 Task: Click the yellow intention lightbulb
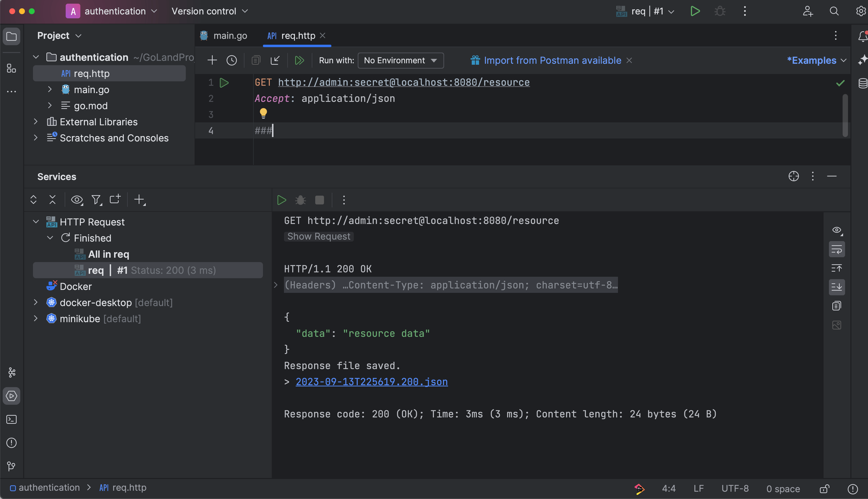[263, 113]
